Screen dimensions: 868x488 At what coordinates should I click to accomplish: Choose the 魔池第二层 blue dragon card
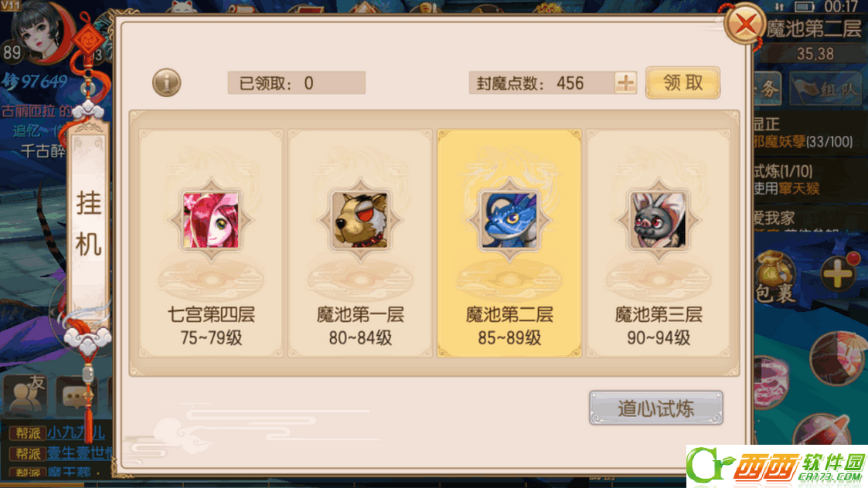point(509,243)
